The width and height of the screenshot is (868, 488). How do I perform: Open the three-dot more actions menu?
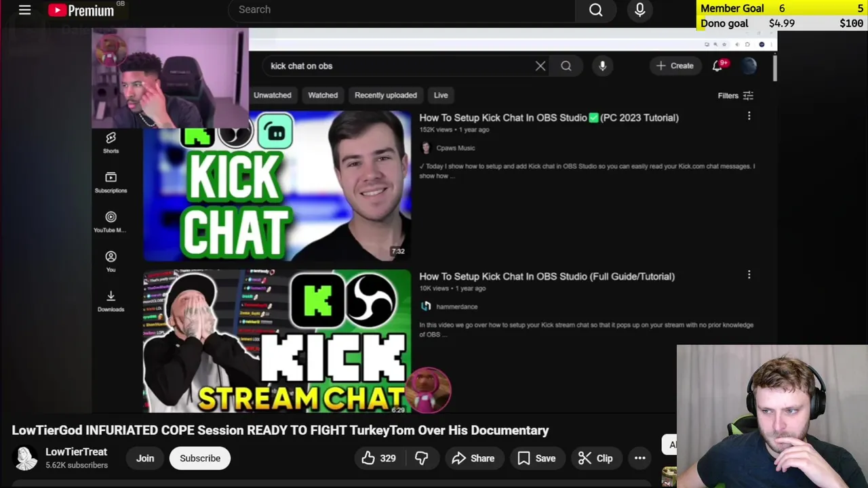[639, 458]
